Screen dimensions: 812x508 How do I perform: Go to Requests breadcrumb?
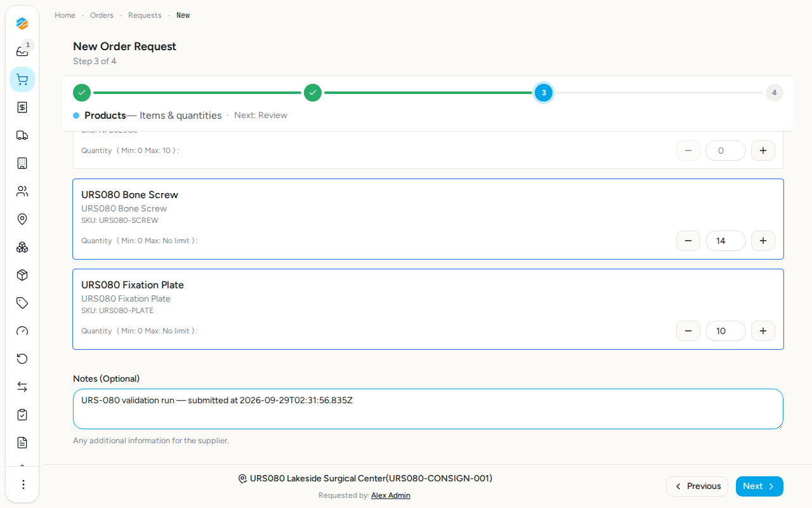tap(145, 15)
